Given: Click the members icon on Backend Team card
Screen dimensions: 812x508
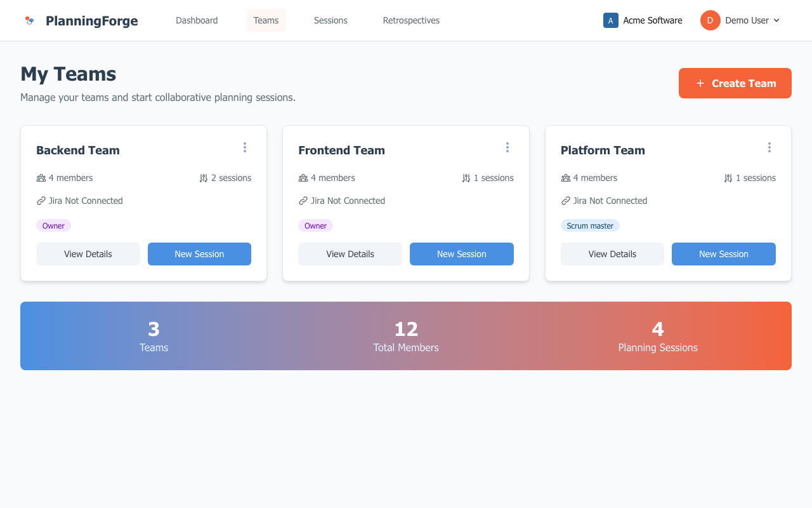Looking at the screenshot, I should click(41, 178).
